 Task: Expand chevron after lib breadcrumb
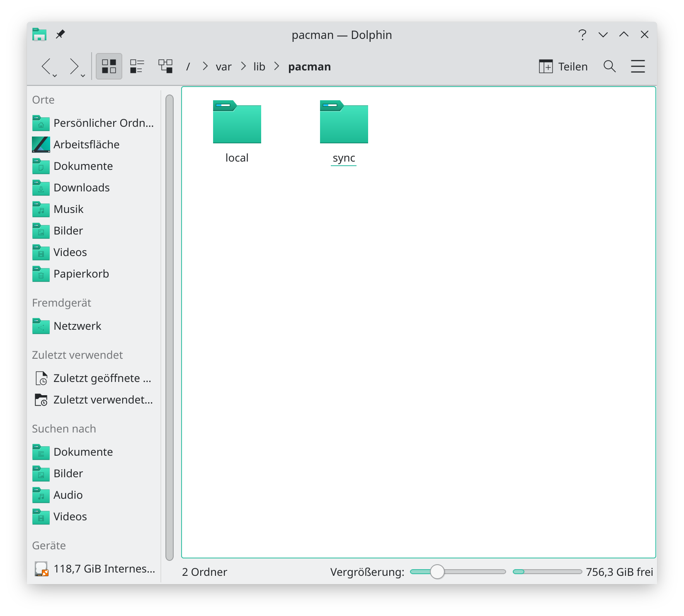coord(277,66)
